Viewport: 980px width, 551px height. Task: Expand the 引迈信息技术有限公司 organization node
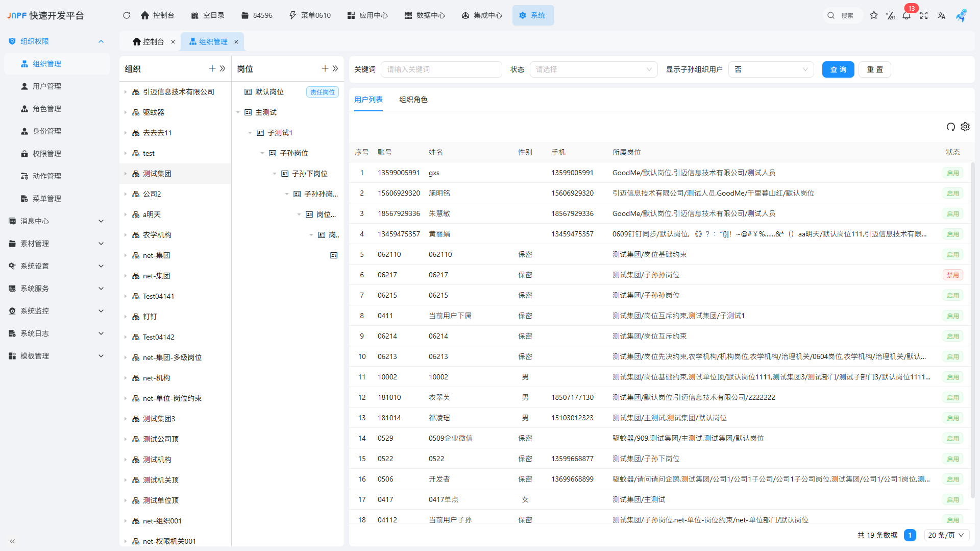[126, 92]
